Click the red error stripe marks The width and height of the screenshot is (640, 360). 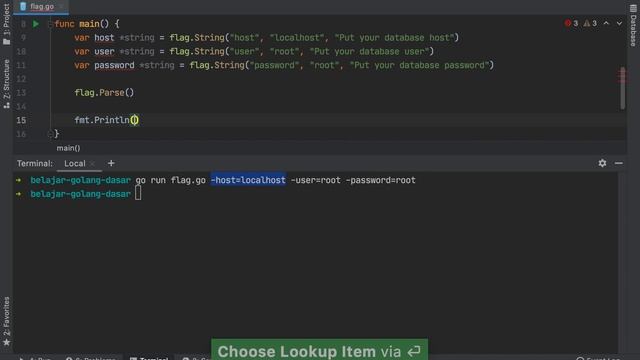click(x=622, y=75)
